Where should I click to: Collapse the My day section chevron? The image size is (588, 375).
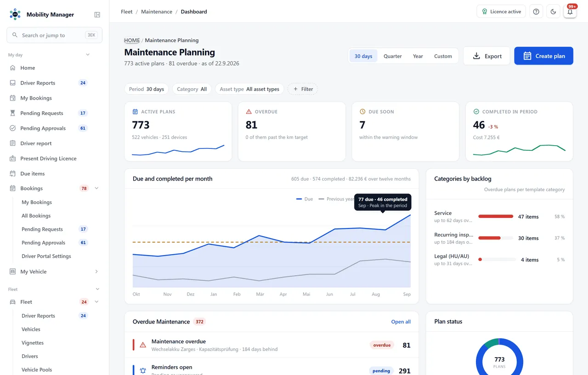coord(88,55)
